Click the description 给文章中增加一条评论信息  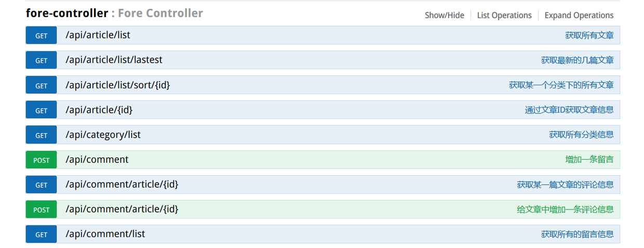pos(565,209)
